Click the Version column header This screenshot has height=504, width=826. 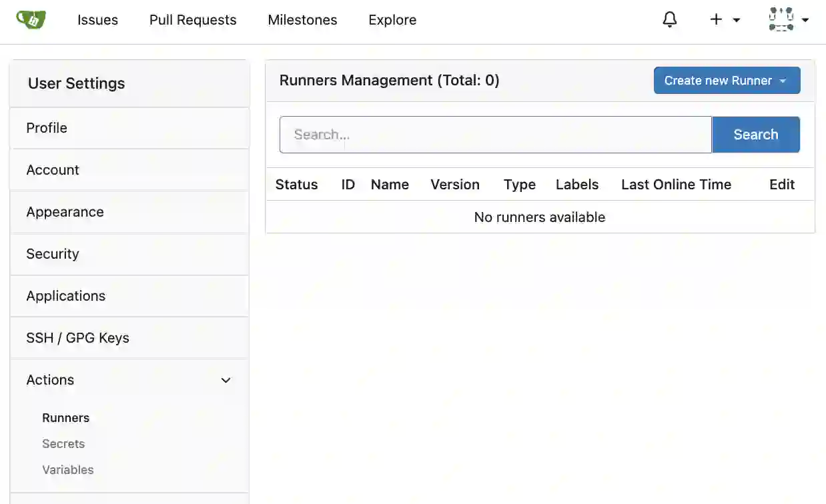[455, 185]
